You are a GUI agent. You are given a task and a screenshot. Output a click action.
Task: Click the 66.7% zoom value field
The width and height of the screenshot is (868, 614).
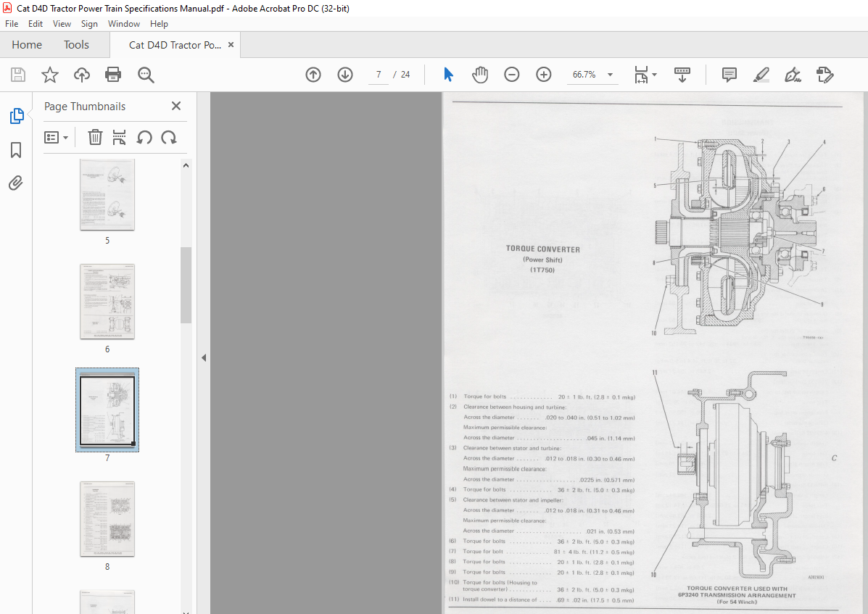click(x=584, y=75)
